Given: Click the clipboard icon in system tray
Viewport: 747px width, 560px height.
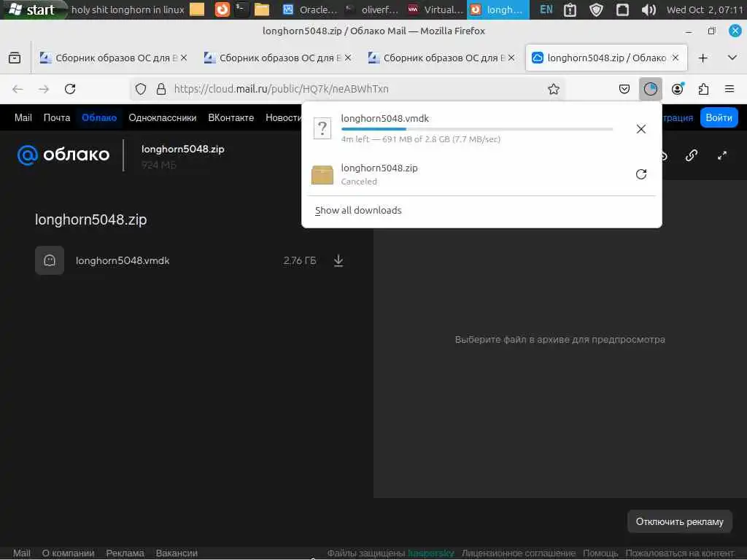Looking at the screenshot, I should tap(570, 9).
